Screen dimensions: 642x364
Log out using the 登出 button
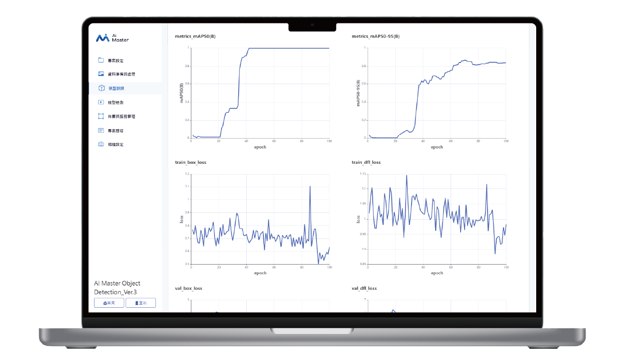pyautogui.click(x=140, y=303)
